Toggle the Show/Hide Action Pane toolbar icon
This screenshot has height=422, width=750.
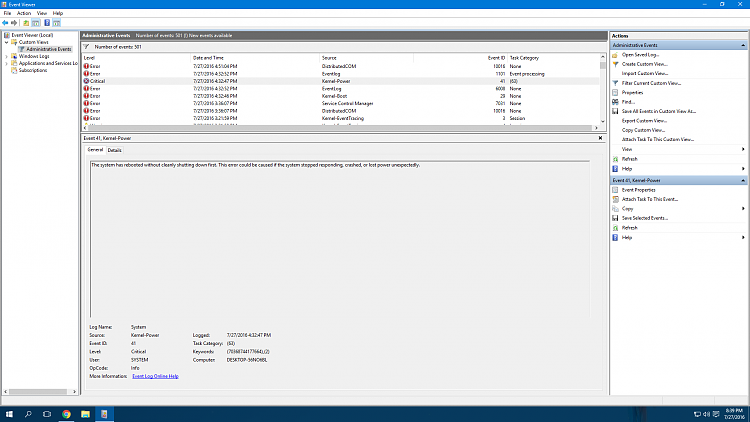pyautogui.click(x=56, y=23)
